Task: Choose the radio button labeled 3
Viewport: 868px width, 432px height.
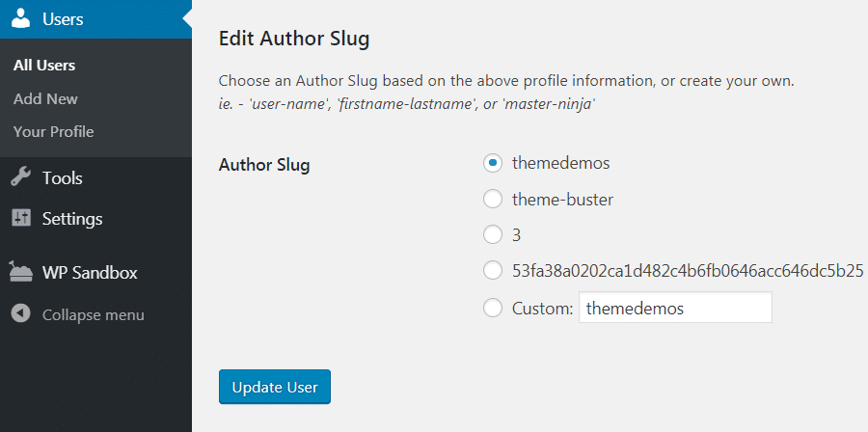Action: (493, 234)
